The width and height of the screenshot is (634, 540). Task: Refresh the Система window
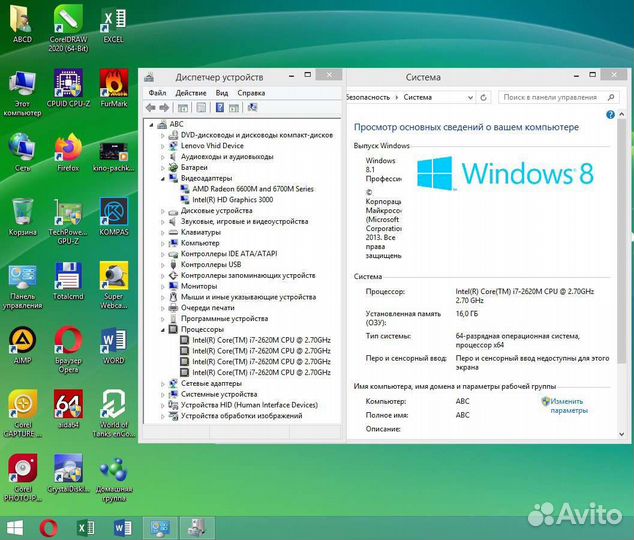click(483, 97)
